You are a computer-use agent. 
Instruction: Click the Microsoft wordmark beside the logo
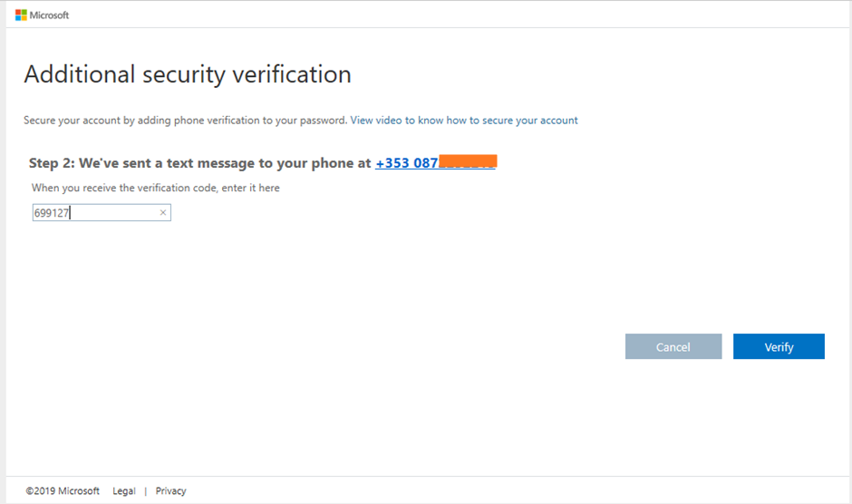click(49, 15)
